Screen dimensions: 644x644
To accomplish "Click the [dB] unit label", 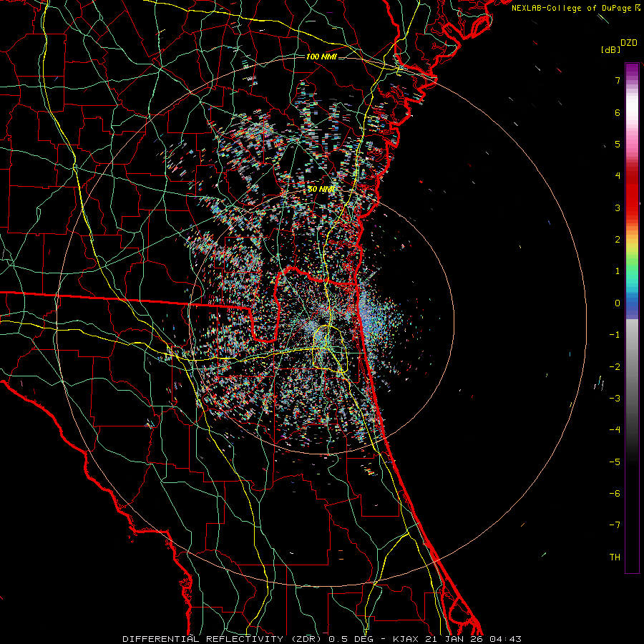I will click(x=610, y=49).
